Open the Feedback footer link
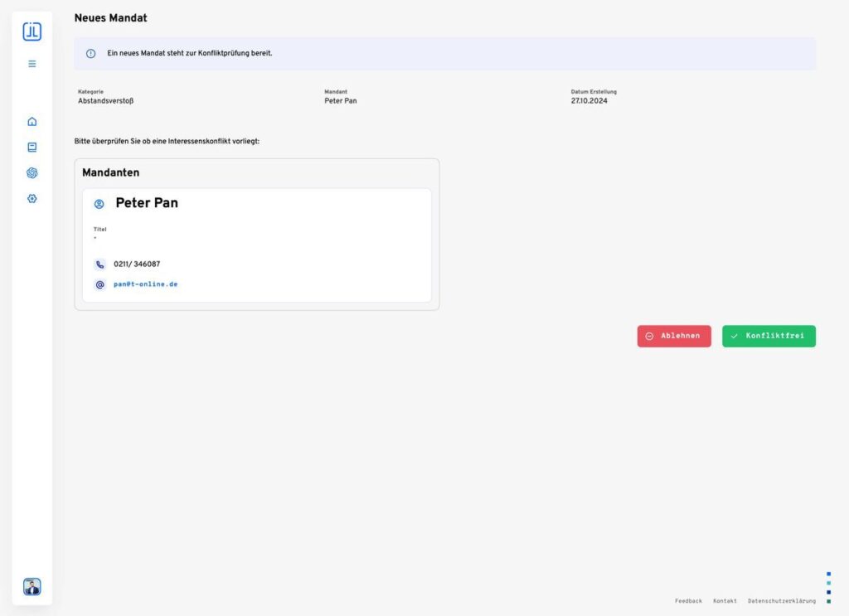The image size is (849, 616). click(x=688, y=601)
